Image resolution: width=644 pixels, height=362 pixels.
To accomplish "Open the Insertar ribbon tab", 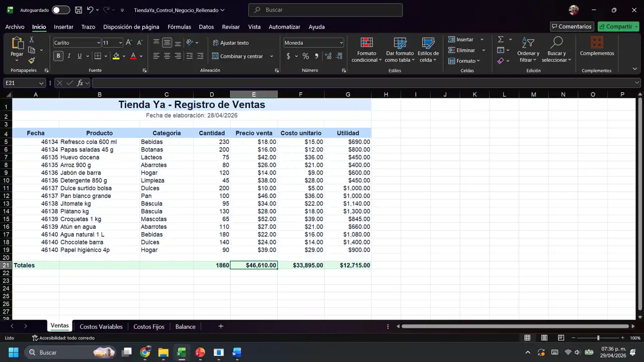I will 63,27.
